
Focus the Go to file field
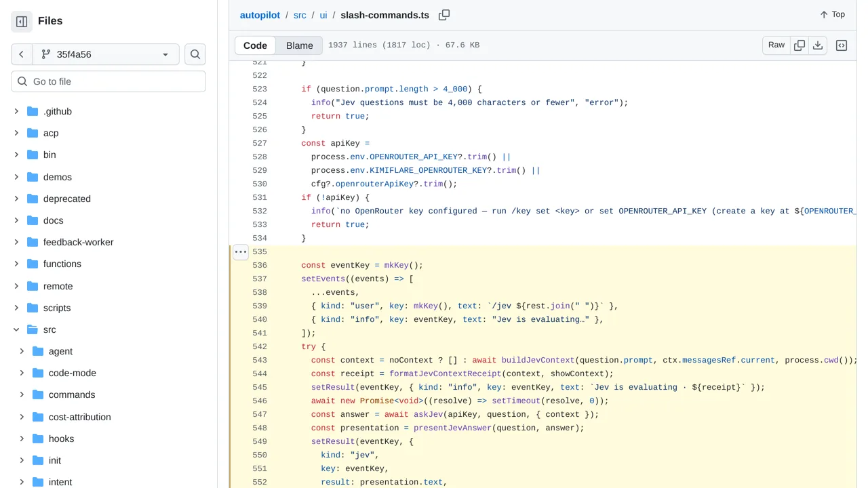point(108,81)
